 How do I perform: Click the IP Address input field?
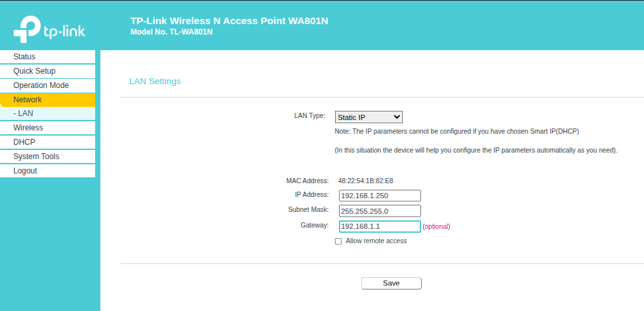pyautogui.click(x=380, y=196)
